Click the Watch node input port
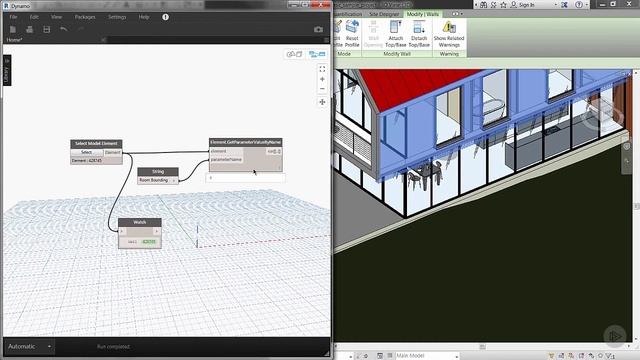The width and height of the screenshot is (640, 360). click(x=122, y=231)
